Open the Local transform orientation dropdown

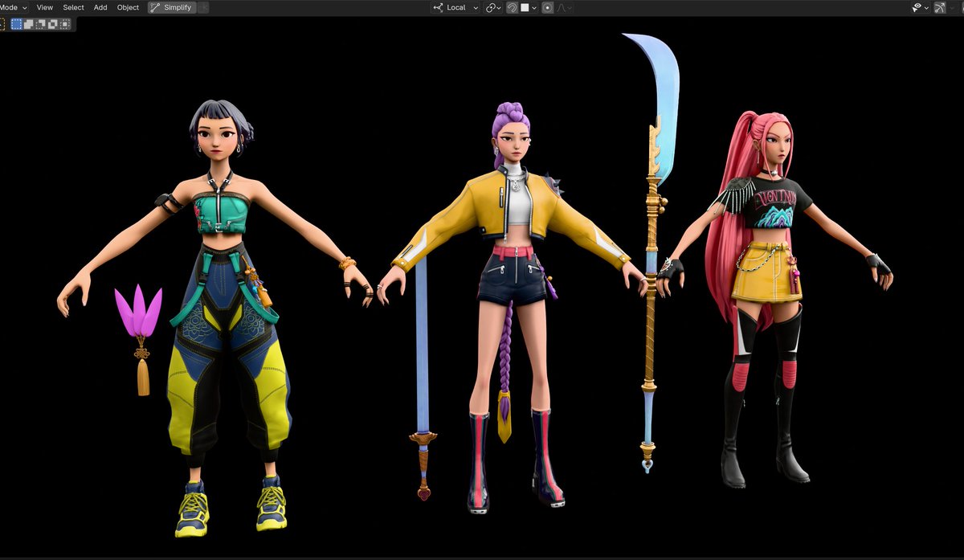(x=455, y=7)
